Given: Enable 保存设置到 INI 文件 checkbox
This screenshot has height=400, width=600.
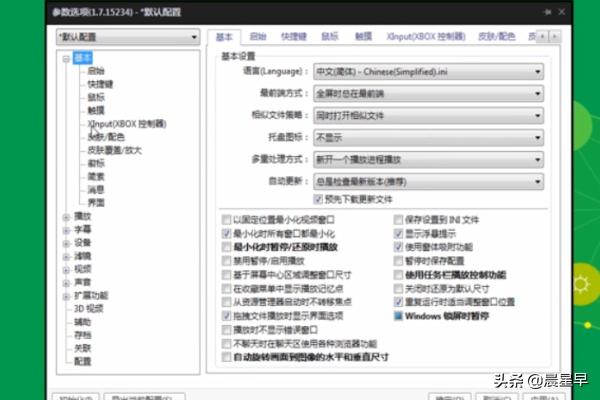Looking at the screenshot, I should (x=398, y=219).
